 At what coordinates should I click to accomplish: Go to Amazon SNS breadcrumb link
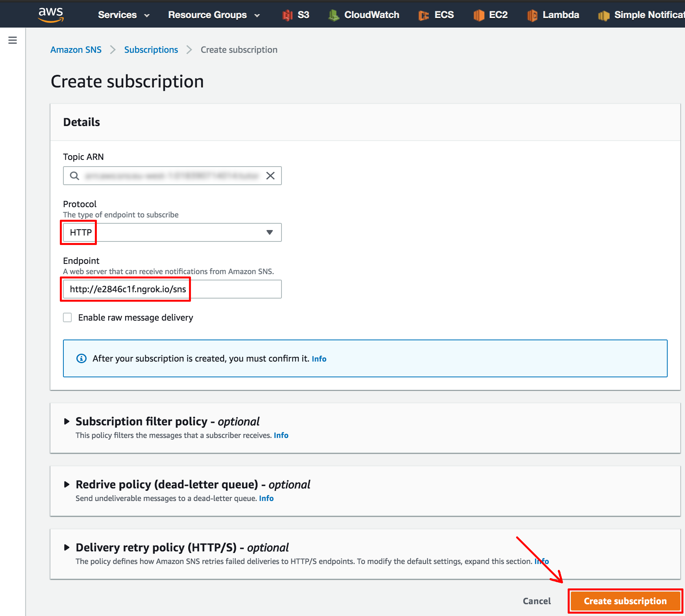(x=76, y=50)
